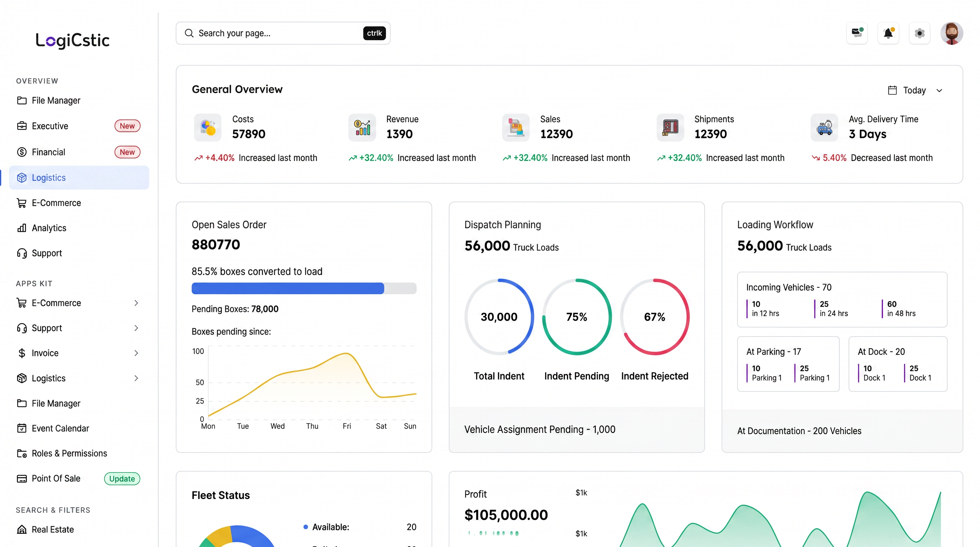Image resolution: width=980 pixels, height=547 pixels.
Task: Click the Sales card icon
Action: (x=516, y=127)
